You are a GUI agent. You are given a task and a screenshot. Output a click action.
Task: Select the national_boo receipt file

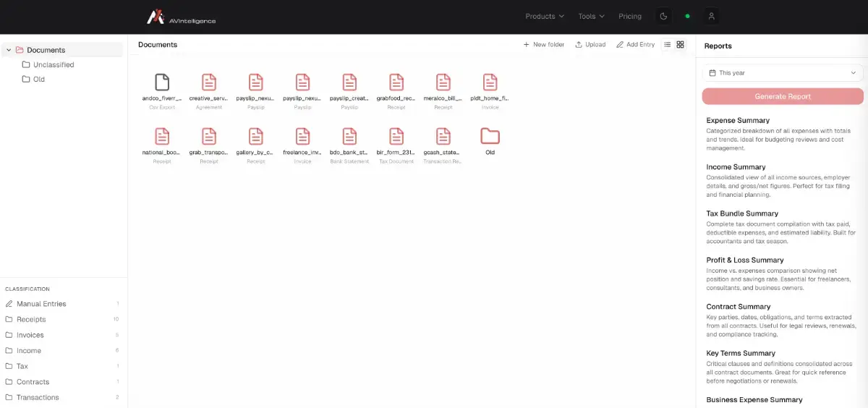point(162,145)
